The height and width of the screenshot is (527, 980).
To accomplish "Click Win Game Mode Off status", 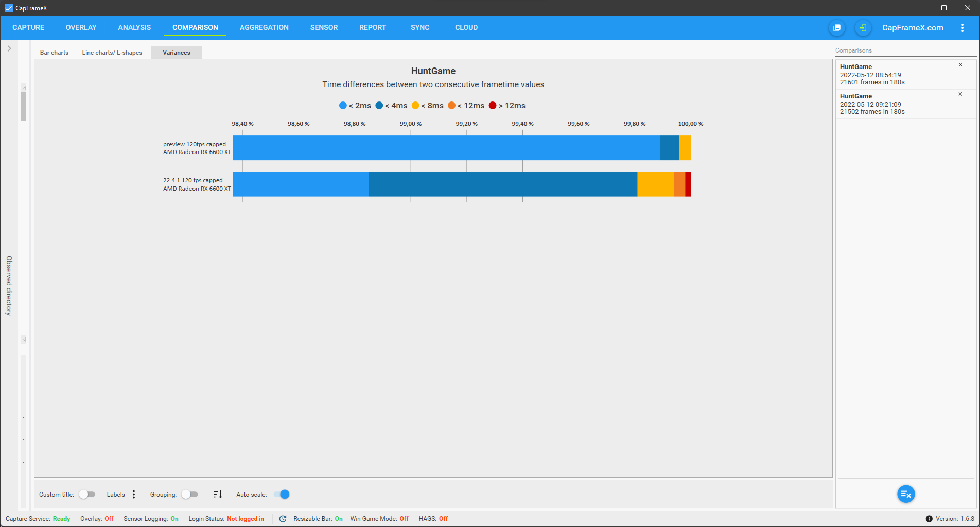I will tap(379, 519).
